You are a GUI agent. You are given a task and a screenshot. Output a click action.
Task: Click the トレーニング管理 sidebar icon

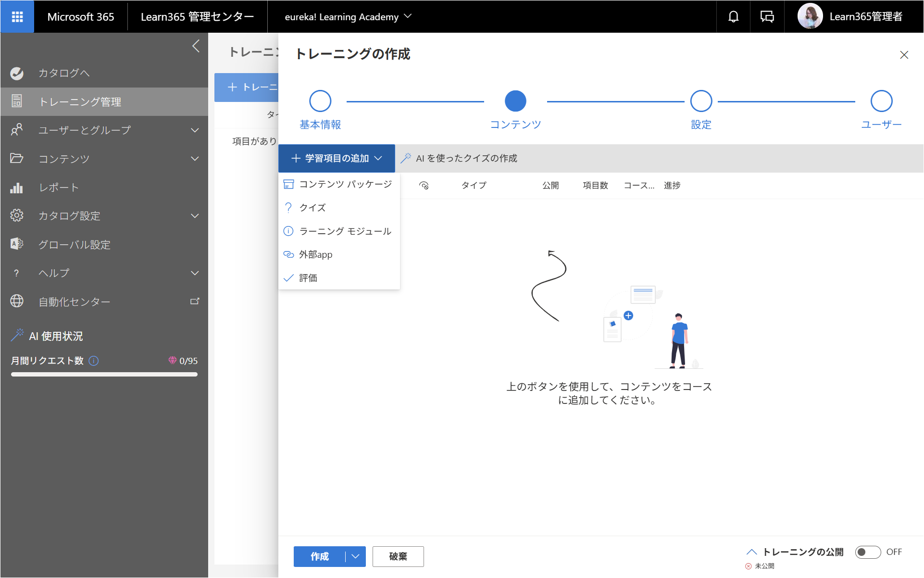tap(17, 101)
